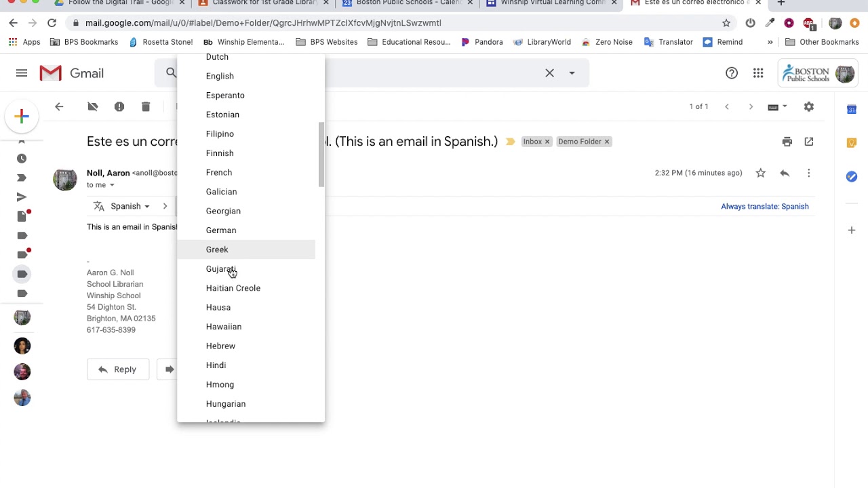Screen dimensions: 868x488
Task: Click the Reply button
Action: (x=117, y=369)
